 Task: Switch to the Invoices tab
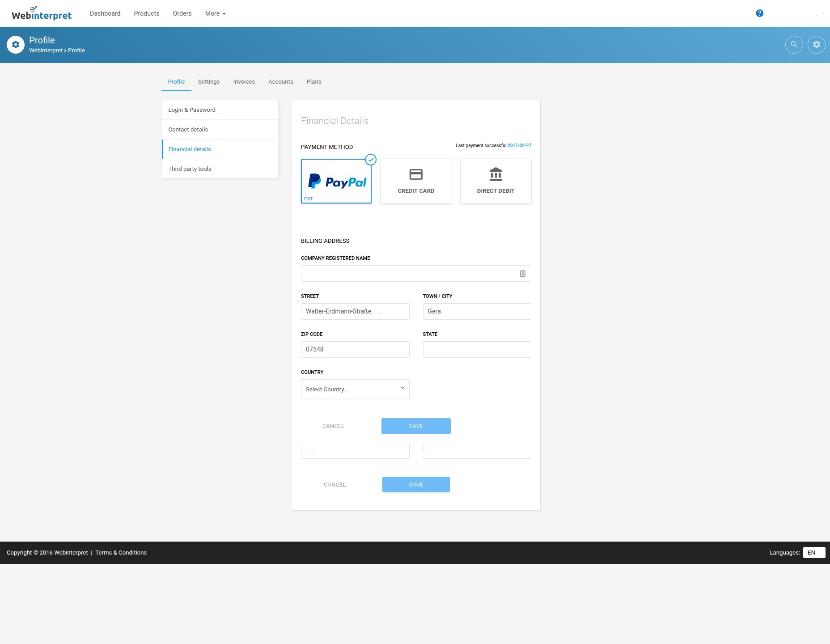244,82
